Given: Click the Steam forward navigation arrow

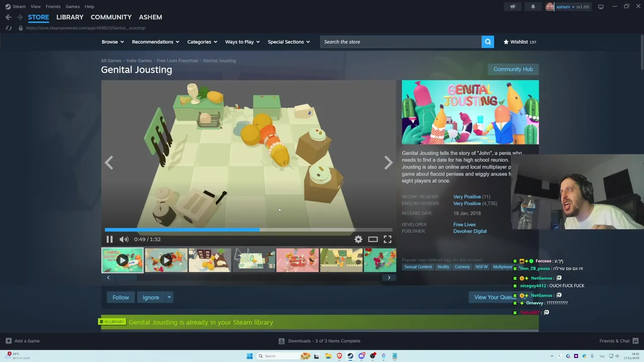Looking at the screenshot, I should point(20,17).
